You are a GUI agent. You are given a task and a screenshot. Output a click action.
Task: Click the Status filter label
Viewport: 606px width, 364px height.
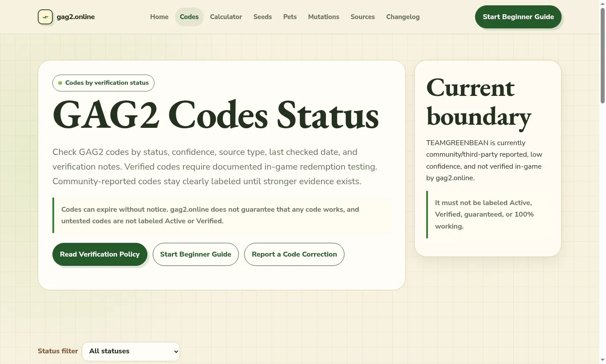(x=58, y=351)
